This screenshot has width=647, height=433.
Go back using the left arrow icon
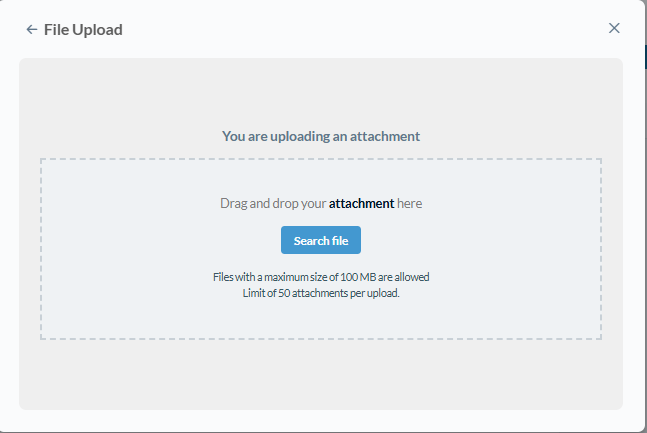click(32, 29)
